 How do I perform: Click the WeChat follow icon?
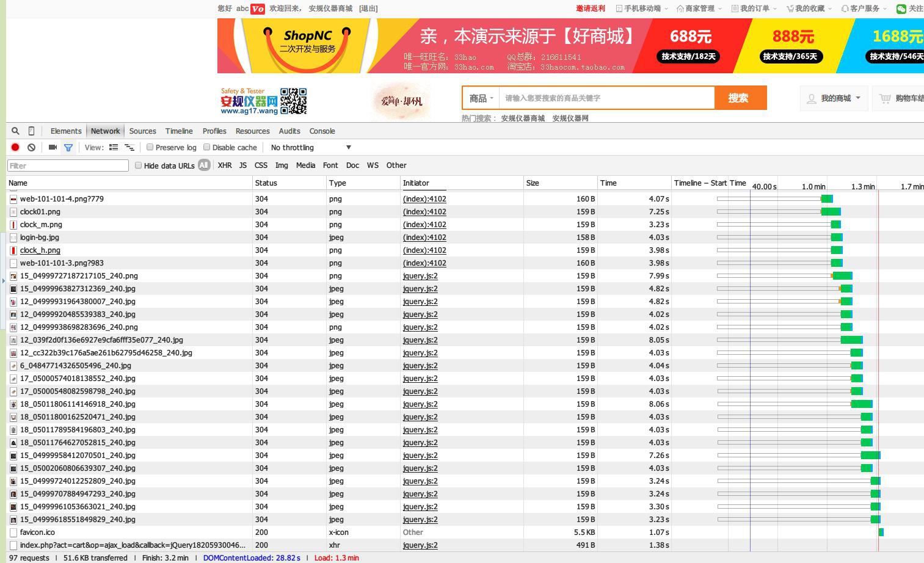click(x=901, y=9)
